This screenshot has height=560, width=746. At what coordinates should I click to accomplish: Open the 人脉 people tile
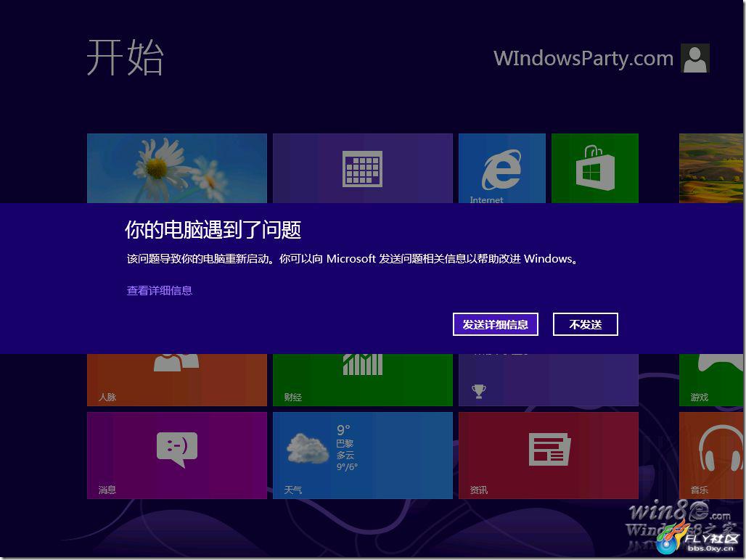coord(177,380)
